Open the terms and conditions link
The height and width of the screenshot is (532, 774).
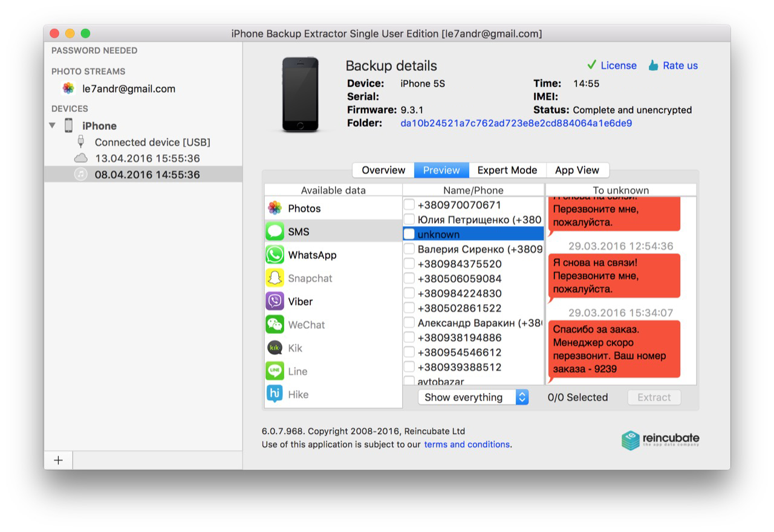tap(467, 444)
